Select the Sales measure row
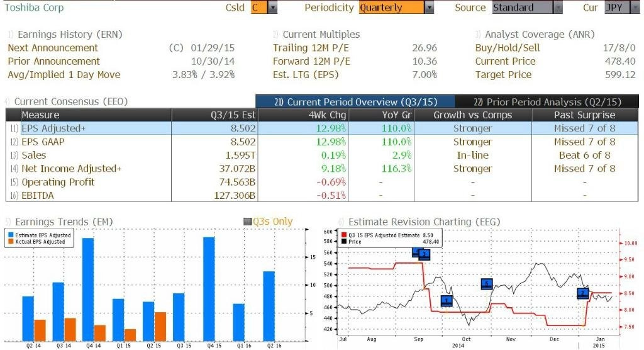644x350 pixels. (x=34, y=155)
